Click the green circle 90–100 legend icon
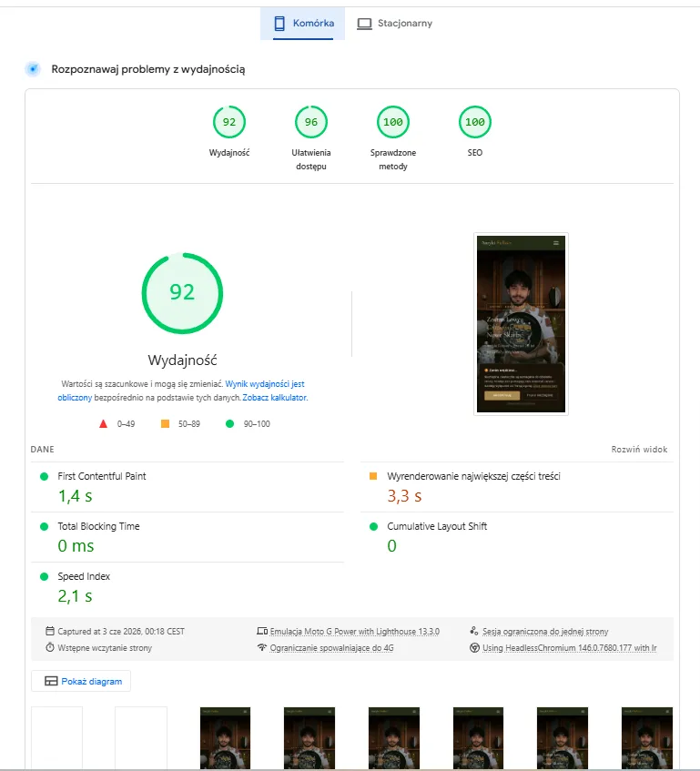 (x=229, y=424)
